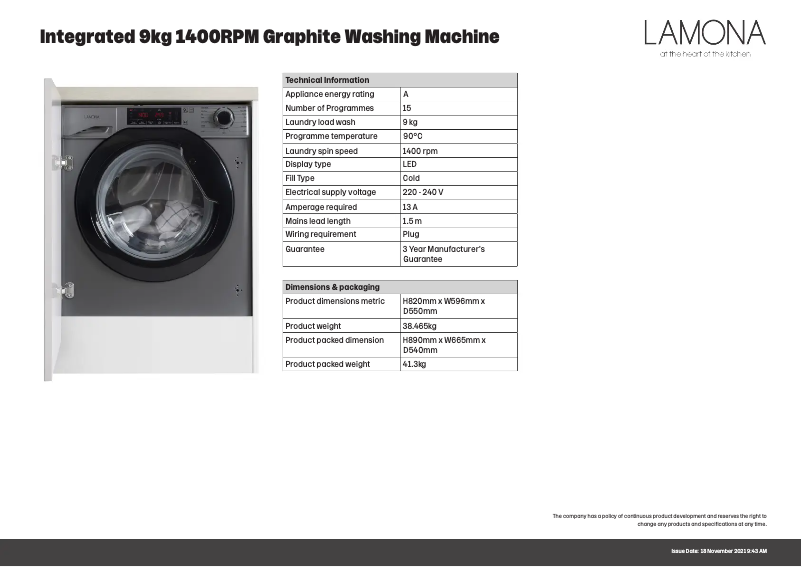
Task: Select the 1400 rpm spin speed value
Action: pos(420,151)
